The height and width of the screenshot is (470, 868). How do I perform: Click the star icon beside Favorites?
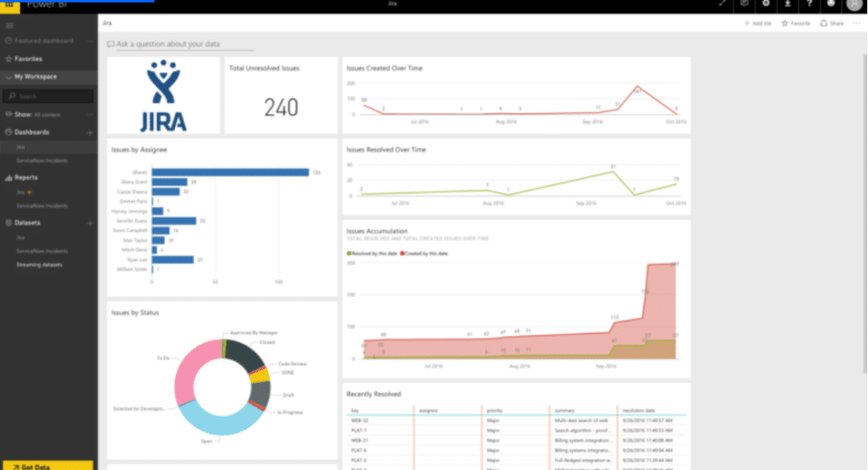coord(8,58)
